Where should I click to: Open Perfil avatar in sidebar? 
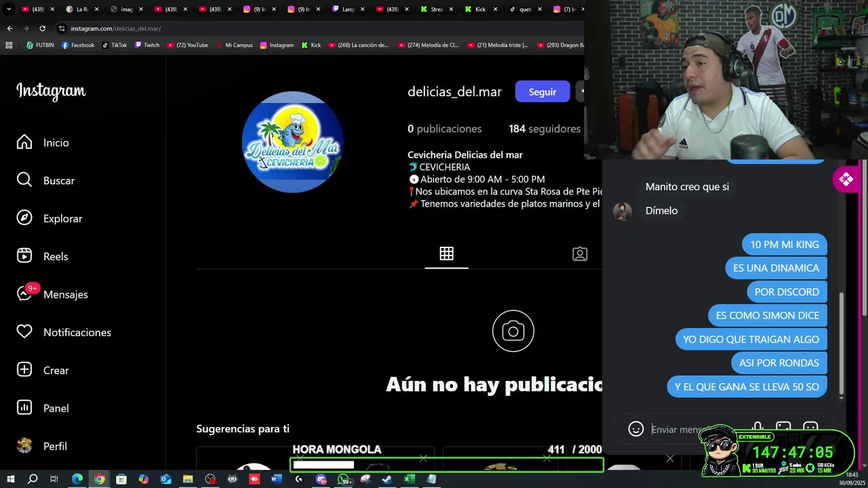pos(24,446)
